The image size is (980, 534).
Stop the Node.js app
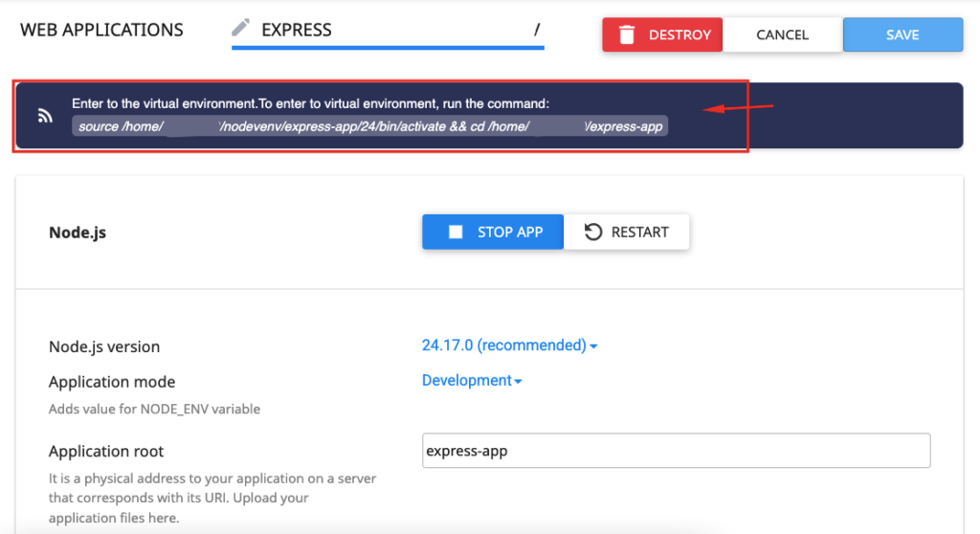493,232
